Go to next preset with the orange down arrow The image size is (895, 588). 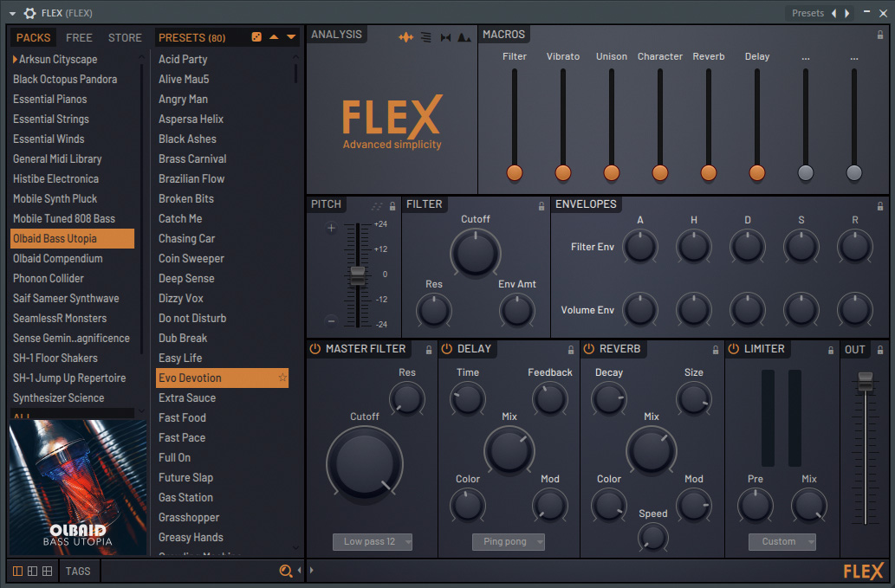click(x=291, y=37)
